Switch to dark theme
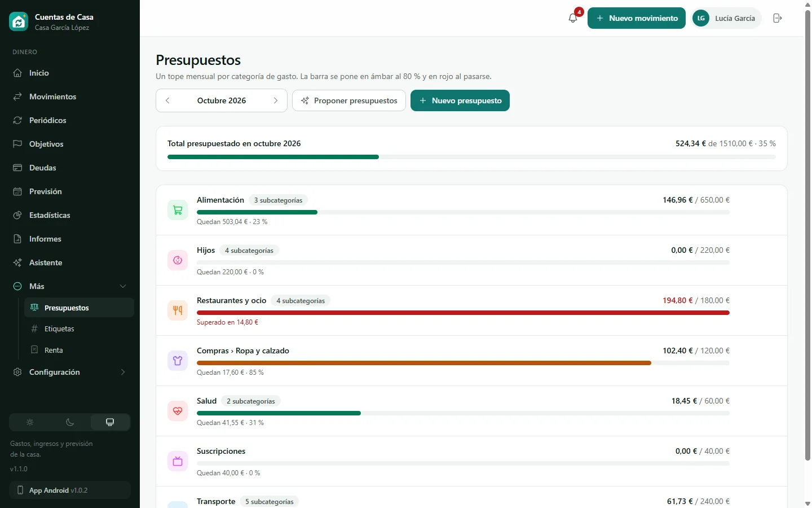 [x=70, y=422]
